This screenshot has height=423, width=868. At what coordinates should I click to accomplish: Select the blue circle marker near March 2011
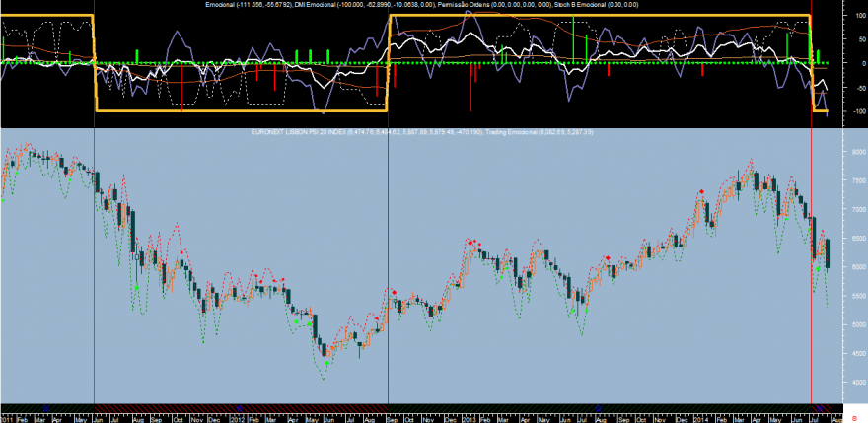point(46,408)
